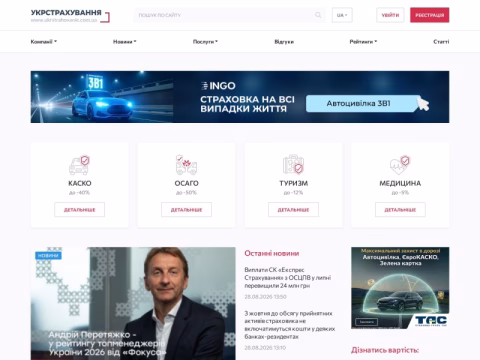The height and width of the screenshot is (360, 480).
Task: Click the 28.08.2026 13:50 news date
Action: coord(265,297)
